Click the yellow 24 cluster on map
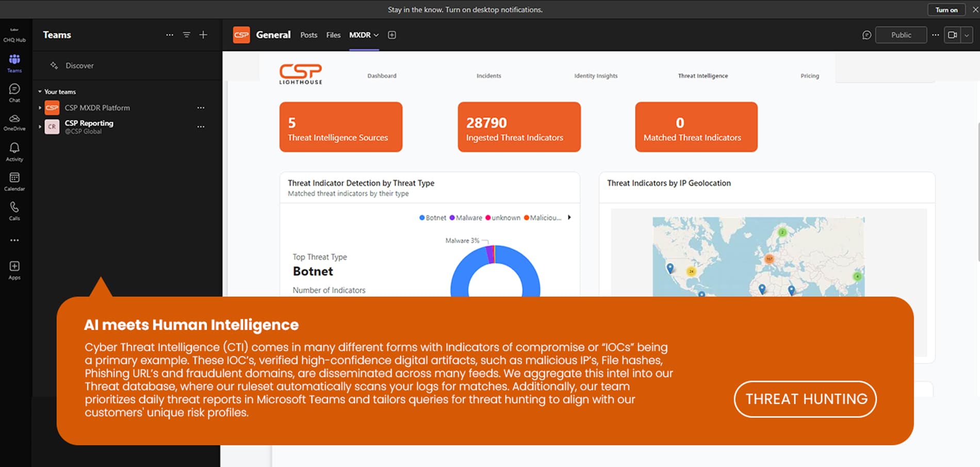Image resolution: width=980 pixels, height=467 pixels. (x=691, y=271)
